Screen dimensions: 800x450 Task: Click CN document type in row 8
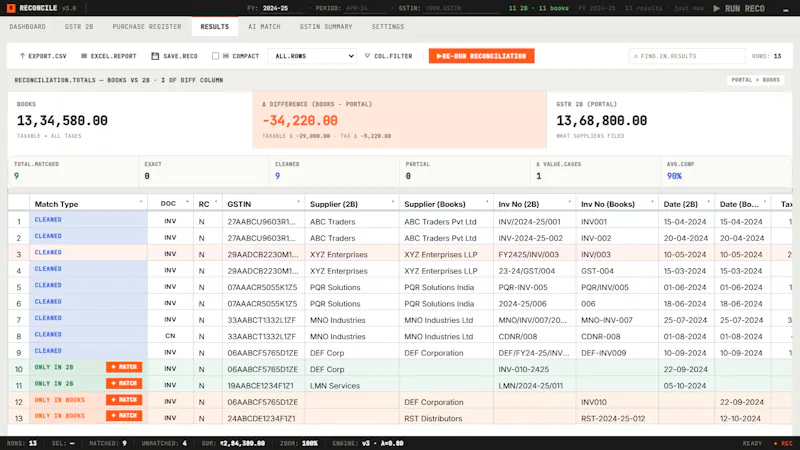click(170, 336)
